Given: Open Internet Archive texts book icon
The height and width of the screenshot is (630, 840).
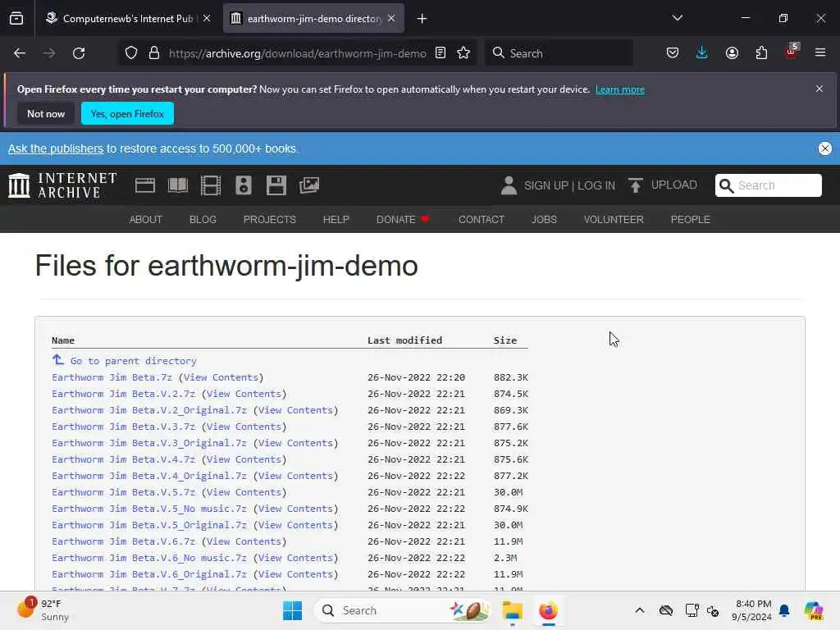Looking at the screenshot, I should point(178,185).
